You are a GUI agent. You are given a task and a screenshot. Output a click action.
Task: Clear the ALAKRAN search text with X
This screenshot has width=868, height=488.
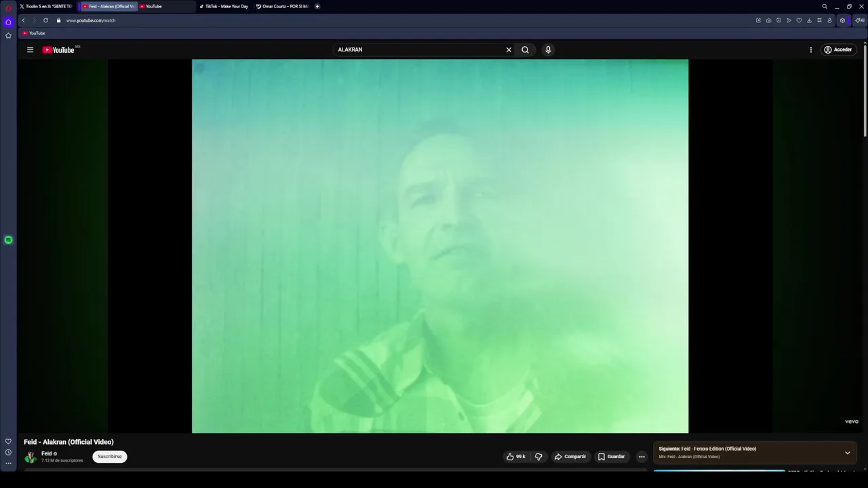pyautogui.click(x=509, y=49)
